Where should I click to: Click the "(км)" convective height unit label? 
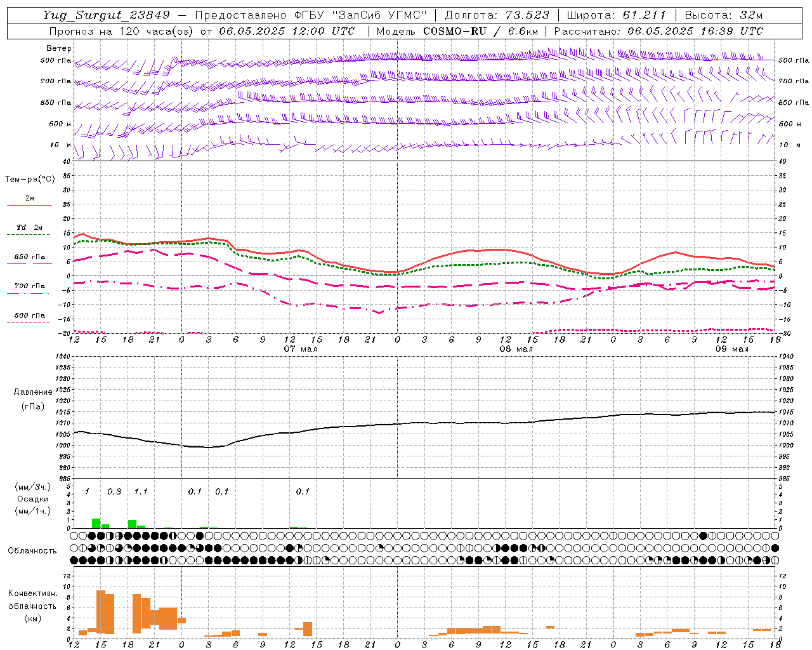point(32,618)
